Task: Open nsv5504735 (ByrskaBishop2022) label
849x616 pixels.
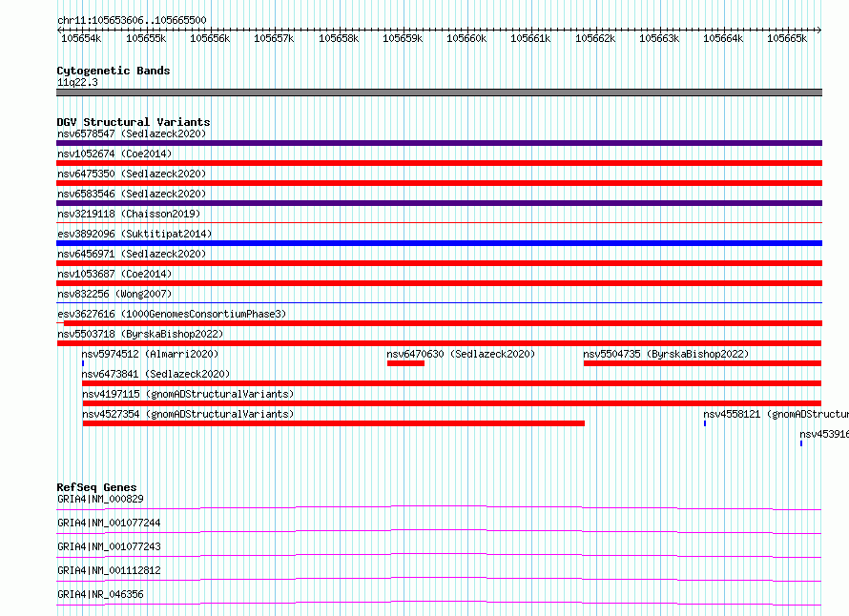Action: pyautogui.click(x=666, y=354)
